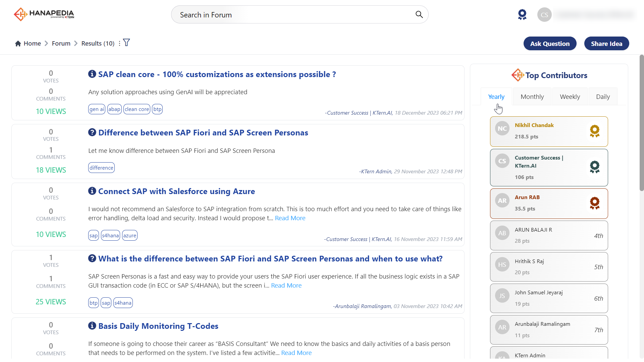Viewport: 644px width, 362px height.
Task: Click question icon beside What is the difference post
Action: pyautogui.click(x=92, y=258)
